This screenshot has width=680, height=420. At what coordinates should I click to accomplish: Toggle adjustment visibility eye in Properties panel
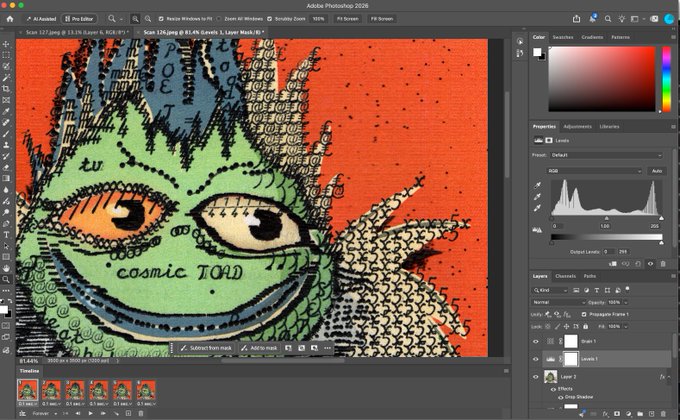point(650,263)
